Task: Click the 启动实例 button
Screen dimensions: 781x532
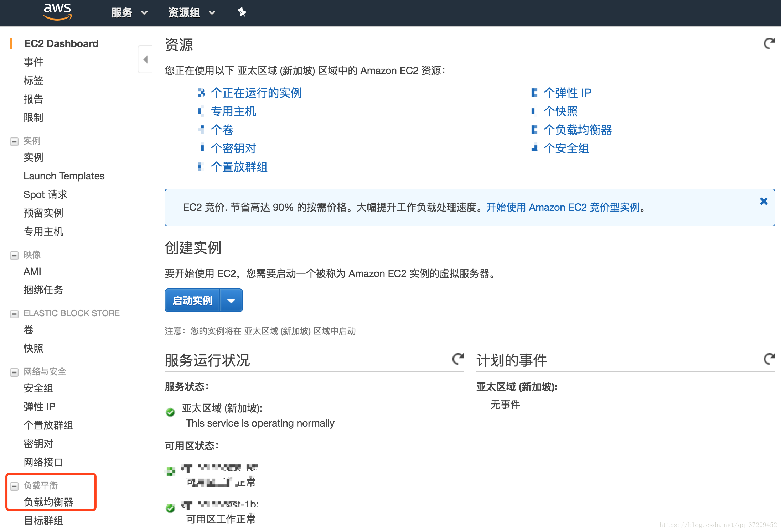Action: tap(192, 301)
